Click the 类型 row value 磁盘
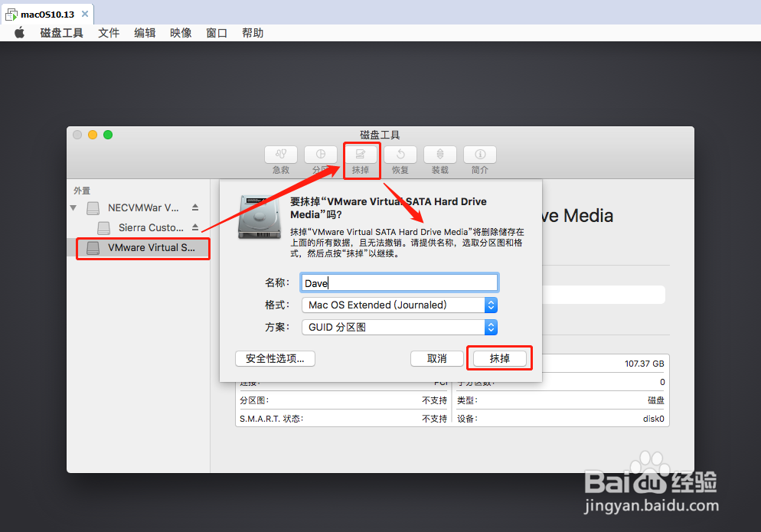 [x=656, y=400]
